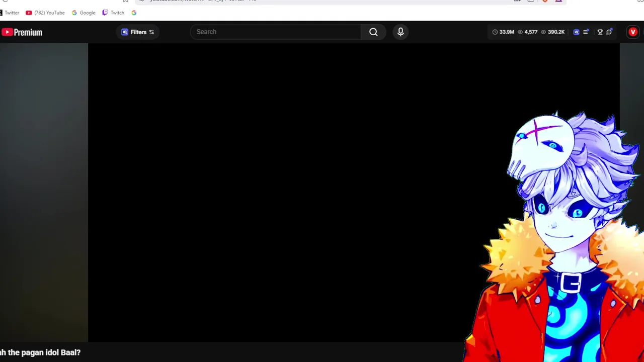Start voice search with microphone icon
The image size is (644, 362).
point(400,32)
